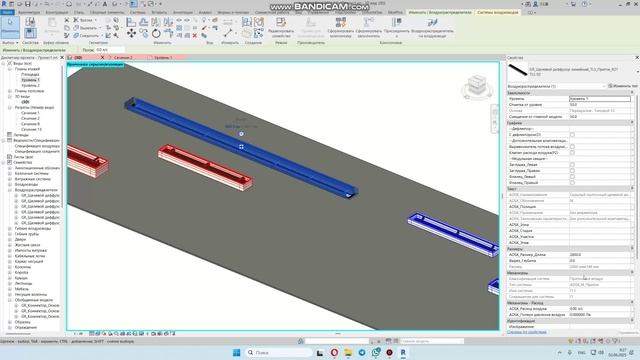The width and height of the screenshot is (640, 360).
Task: Select the red diffuser in 3D view
Action: pyautogui.click(x=205, y=167)
